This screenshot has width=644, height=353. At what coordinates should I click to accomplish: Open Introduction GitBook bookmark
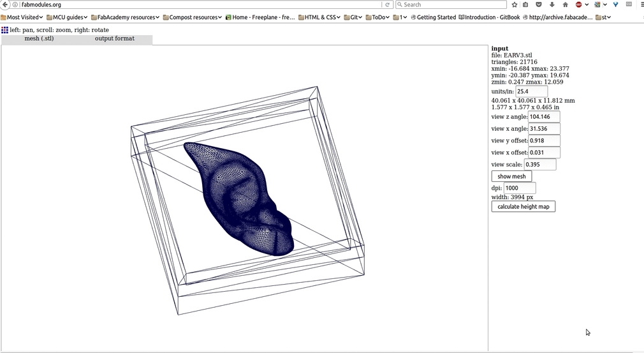[489, 17]
